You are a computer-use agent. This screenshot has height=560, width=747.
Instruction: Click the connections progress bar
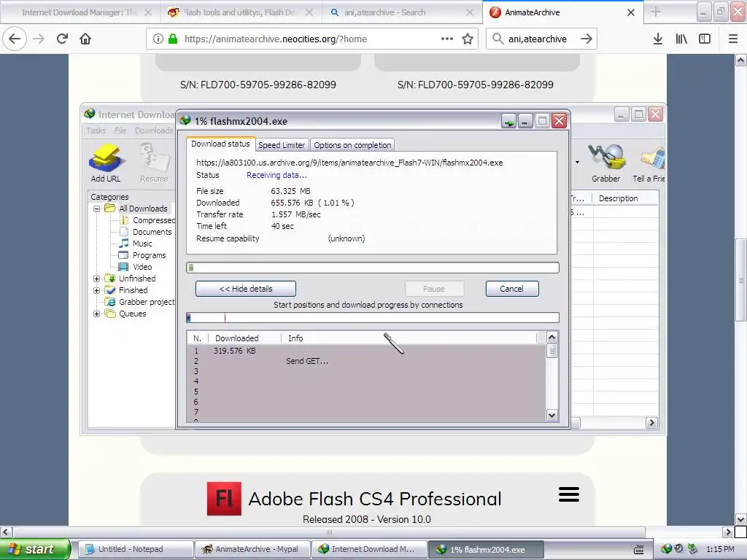tap(373, 318)
